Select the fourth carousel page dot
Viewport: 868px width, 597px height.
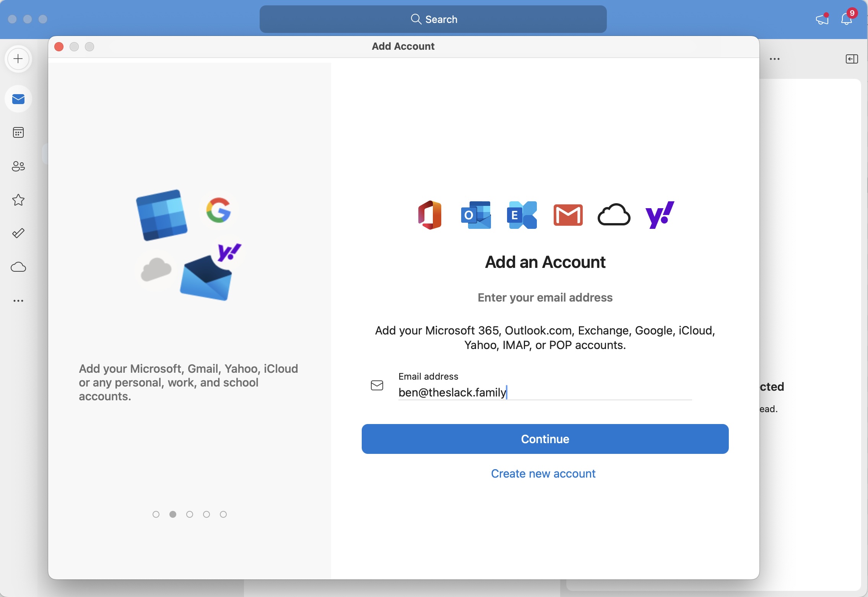pos(206,514)
